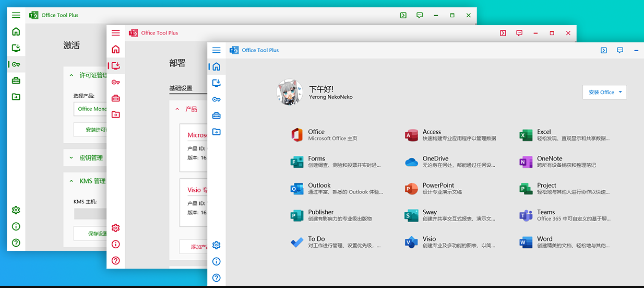Screen dimensions: 644x288
Task: Open the Excel app tile
Action: click(544, 135)
